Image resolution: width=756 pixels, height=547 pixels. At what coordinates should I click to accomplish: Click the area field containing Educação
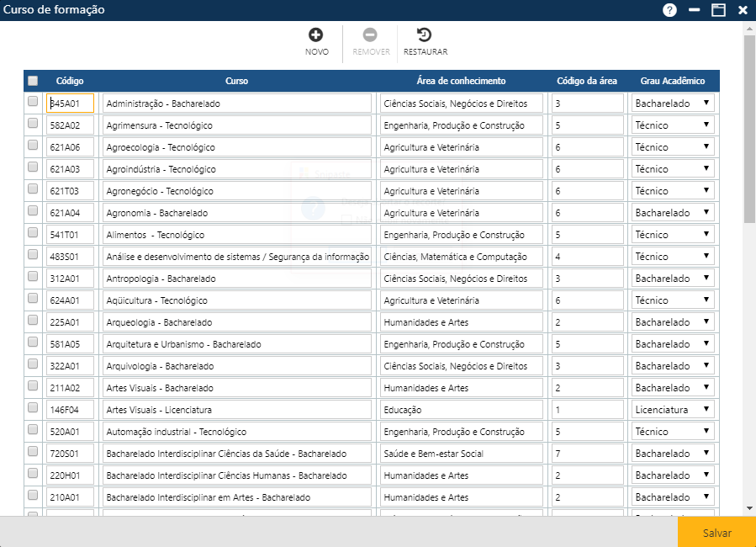coord(462,410)
